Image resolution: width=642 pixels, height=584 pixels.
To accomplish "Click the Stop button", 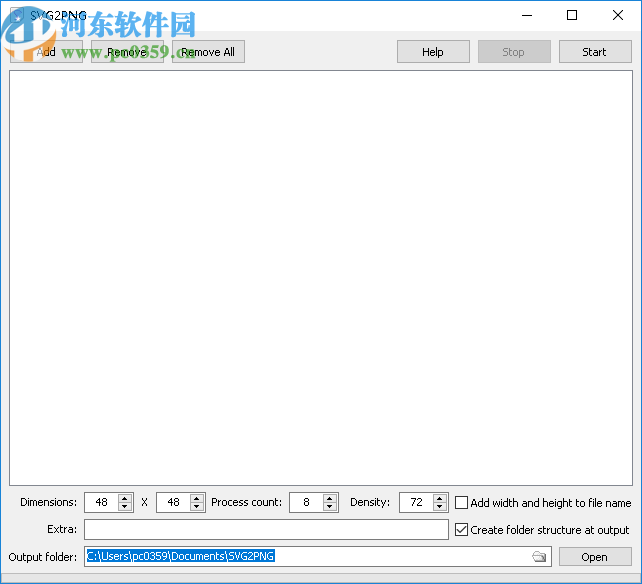I will (513, 52).
